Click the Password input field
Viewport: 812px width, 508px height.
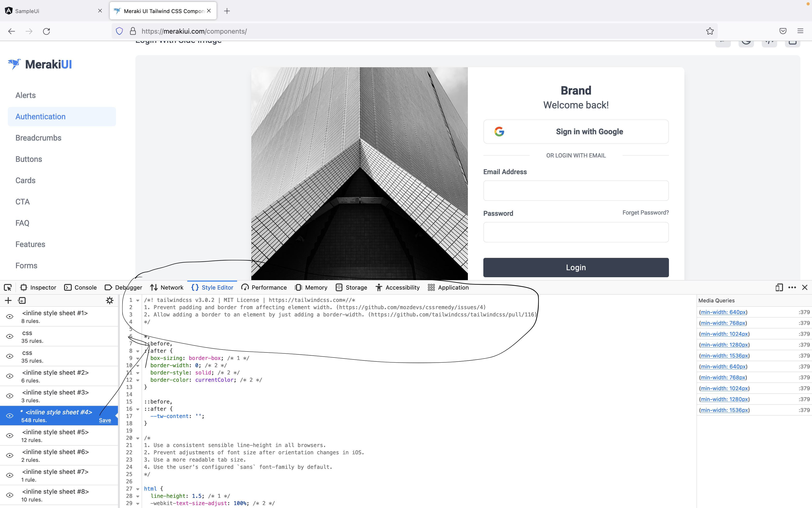coord(576,232)
